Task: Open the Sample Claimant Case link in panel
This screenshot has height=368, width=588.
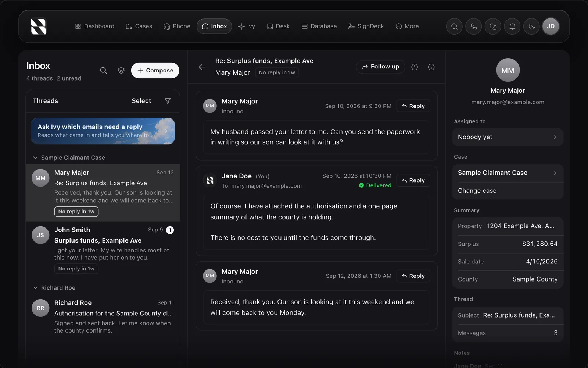Action: click(508, 173)
